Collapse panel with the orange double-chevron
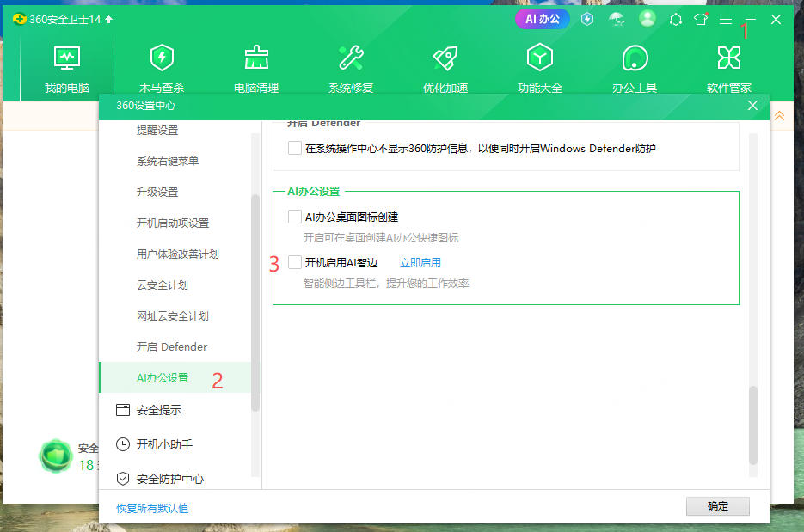The image size is (804, 532). point(780,114)
